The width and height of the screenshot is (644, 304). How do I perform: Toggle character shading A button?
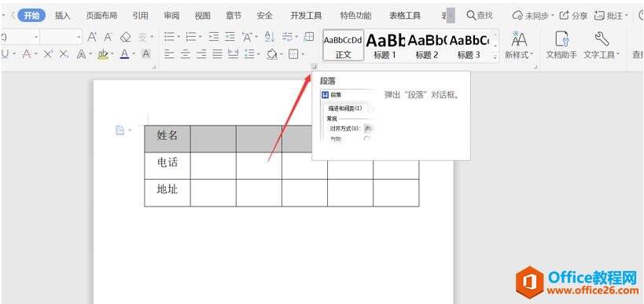[145, 53]
